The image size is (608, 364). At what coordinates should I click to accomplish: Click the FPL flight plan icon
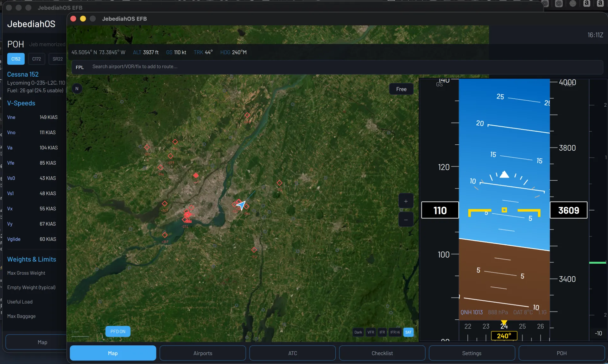click(79, 67)
